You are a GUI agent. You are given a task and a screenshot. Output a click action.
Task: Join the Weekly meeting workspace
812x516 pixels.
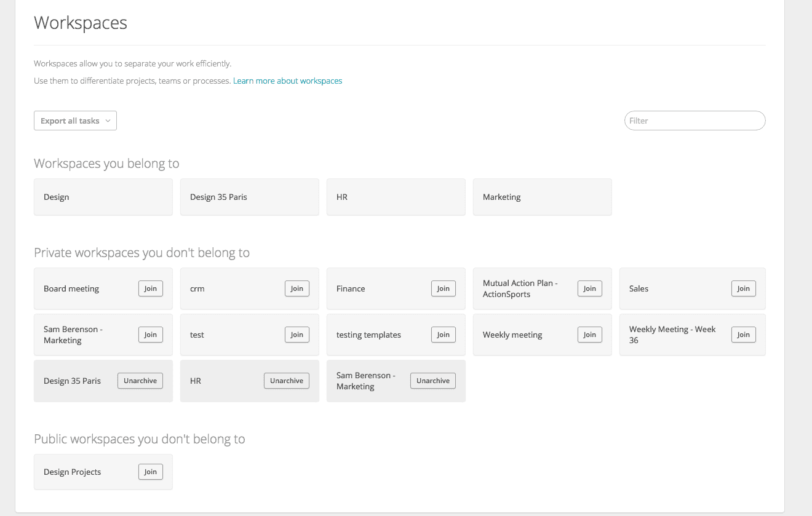pyautogui.click(x=590, y=335)
